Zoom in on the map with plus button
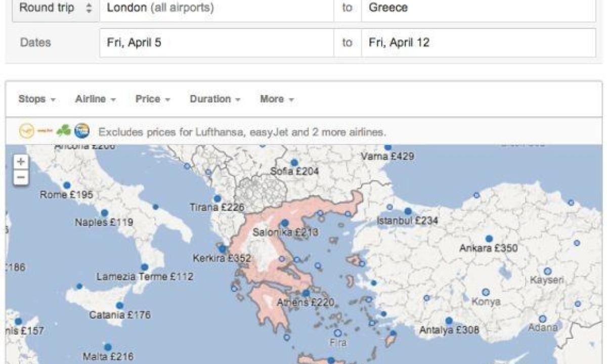 click(21, 162)
